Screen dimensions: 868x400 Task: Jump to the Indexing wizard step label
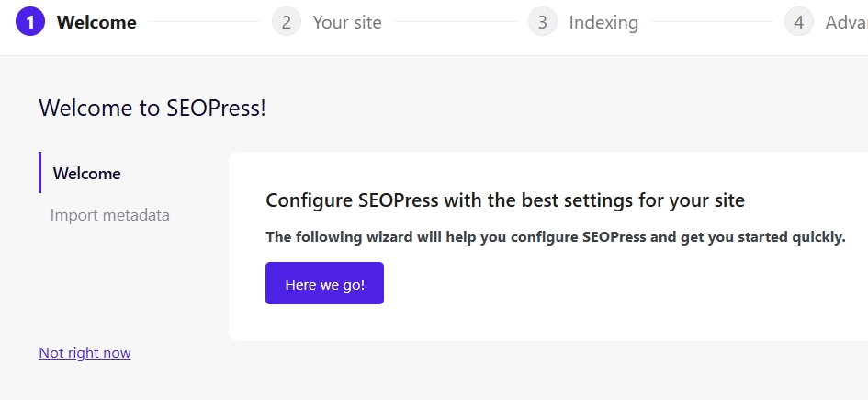coord(603,22)
